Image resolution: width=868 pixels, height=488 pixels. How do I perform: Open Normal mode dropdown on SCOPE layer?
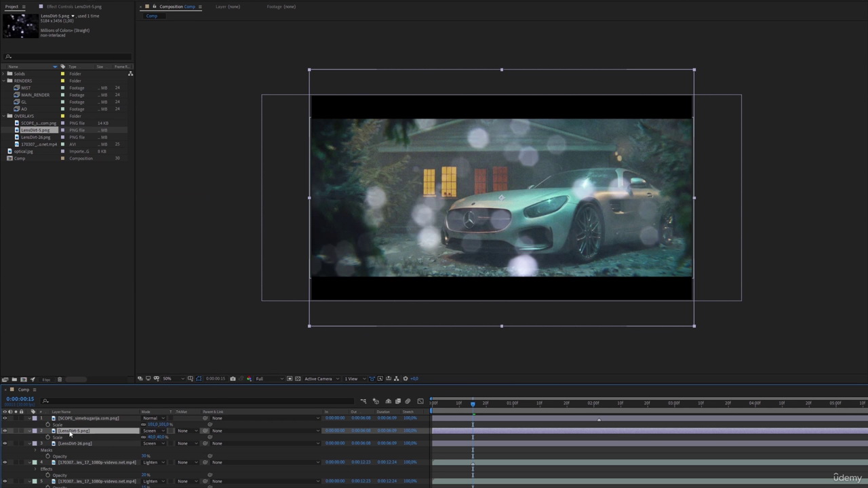(153, 418)
